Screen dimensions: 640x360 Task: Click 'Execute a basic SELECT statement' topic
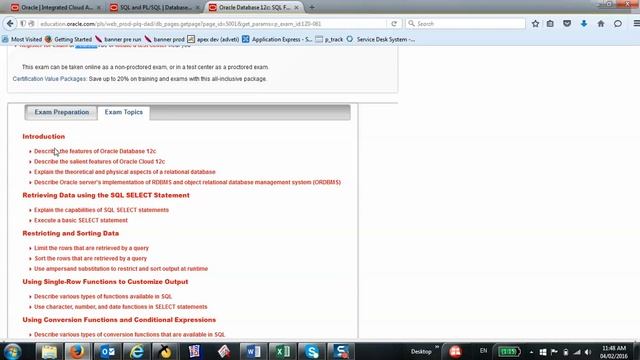[x=81, y=220]
